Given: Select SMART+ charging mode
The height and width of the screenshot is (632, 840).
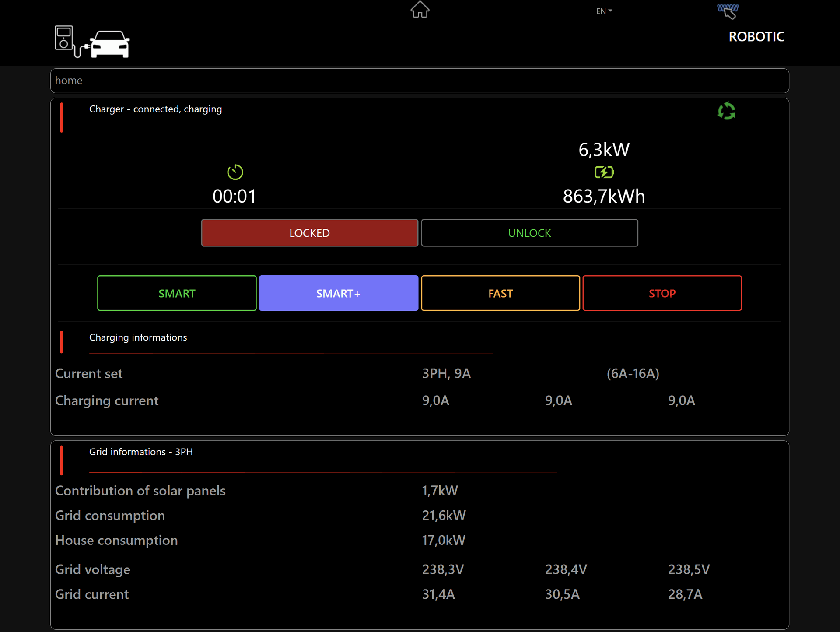Looking at the screenshot, I should [x=338, y=293].
